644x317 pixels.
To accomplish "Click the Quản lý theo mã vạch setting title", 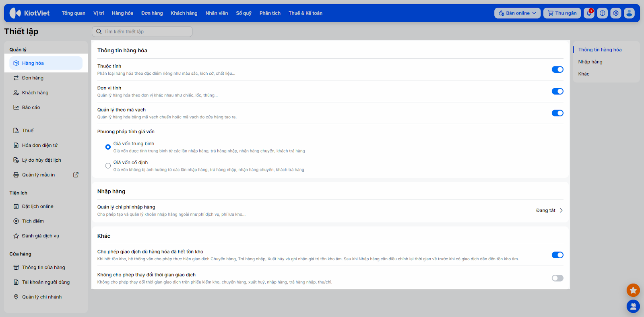I will coord(122,110).
